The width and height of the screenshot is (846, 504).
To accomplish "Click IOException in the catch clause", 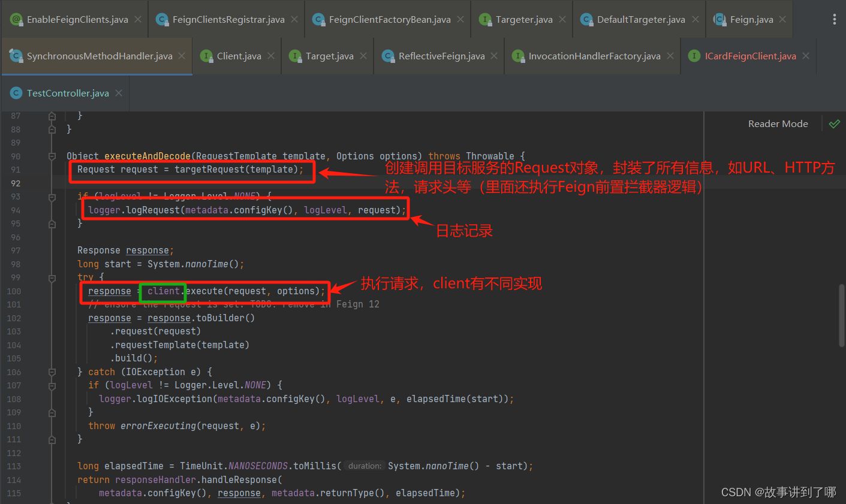I will pos(155,372).
